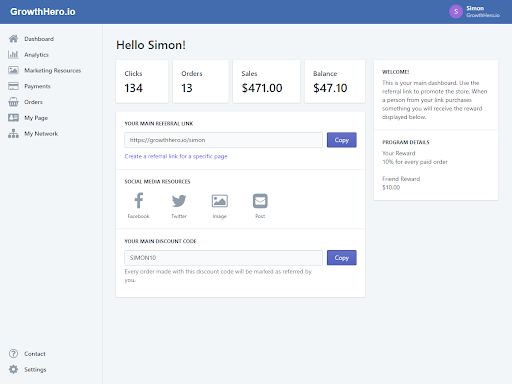
Task: Click the YOUR MAIN DISCOUNT CODE label
Action: 160,241
